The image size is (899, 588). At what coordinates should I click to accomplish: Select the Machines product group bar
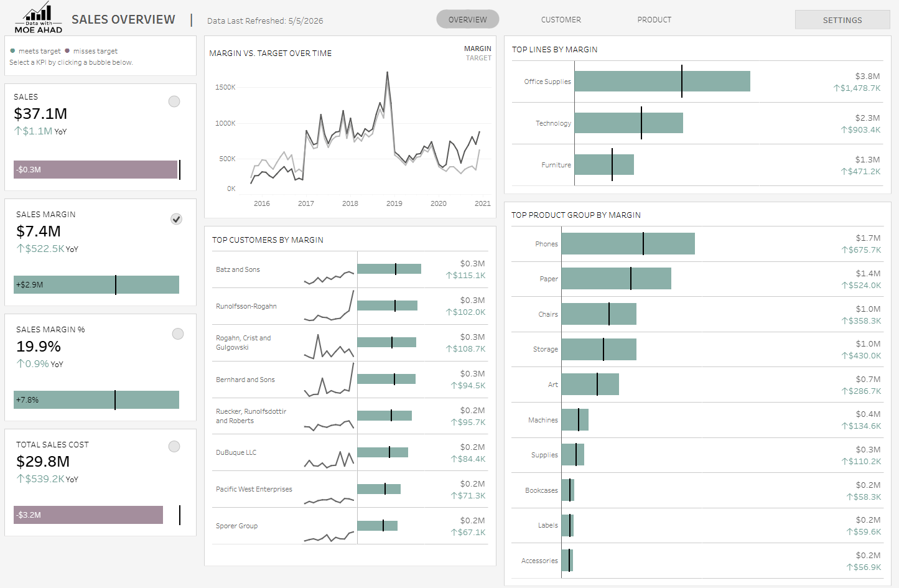(575, 420)
